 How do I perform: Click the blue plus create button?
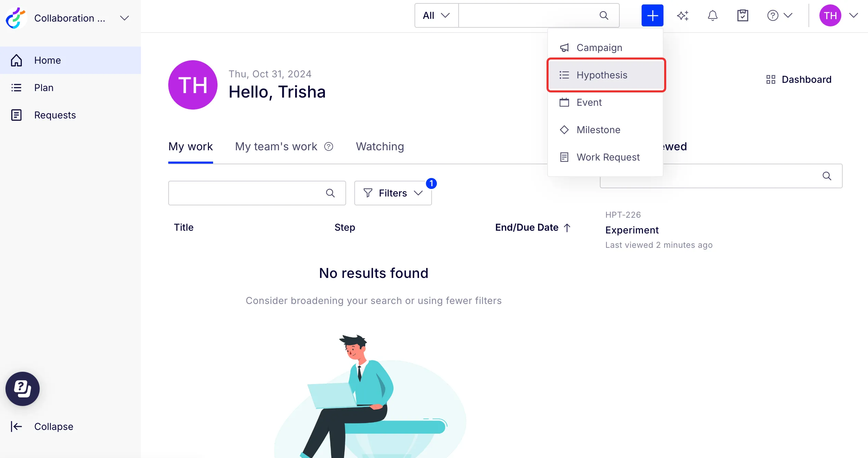653,15
